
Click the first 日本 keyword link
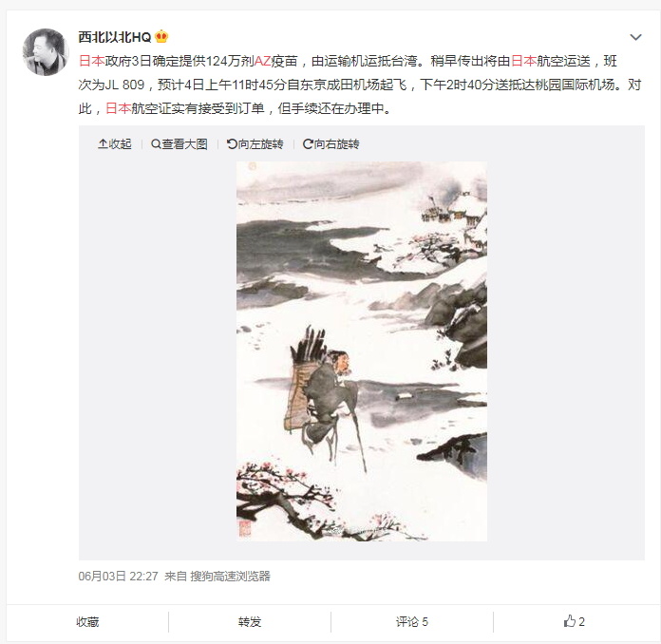click(x=91, y=61)
